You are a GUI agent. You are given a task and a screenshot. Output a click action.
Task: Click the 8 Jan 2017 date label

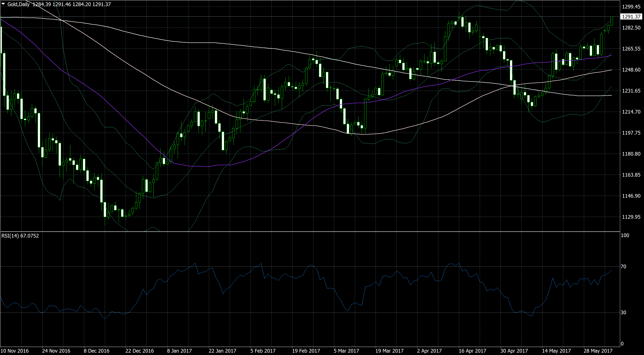pyautogui.click(x=179, y=351)
